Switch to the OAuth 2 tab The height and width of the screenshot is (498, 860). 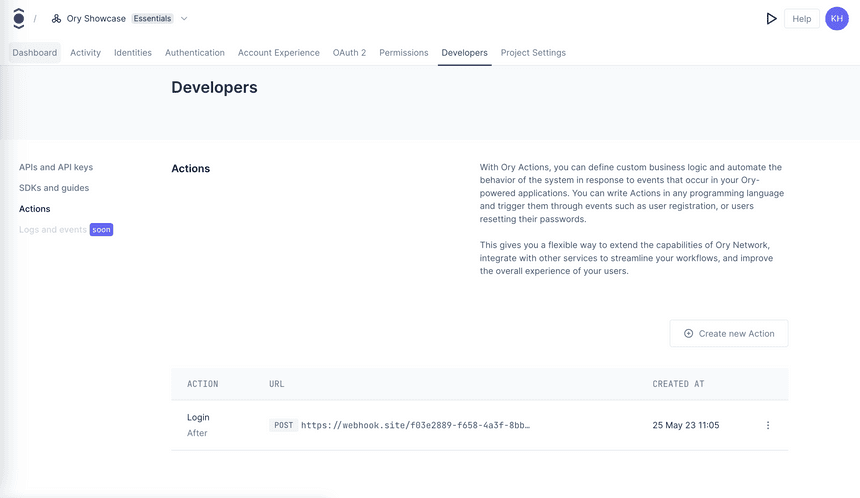click(x=349, y=53)
